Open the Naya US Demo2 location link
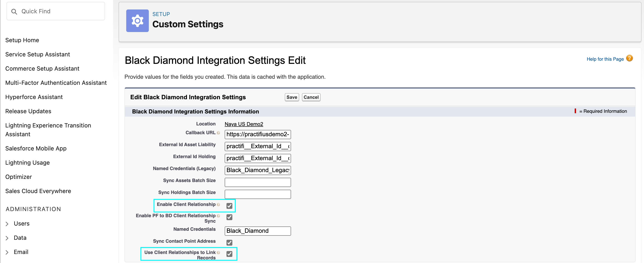This screenshot has width=644, height=263. (244, 124)
